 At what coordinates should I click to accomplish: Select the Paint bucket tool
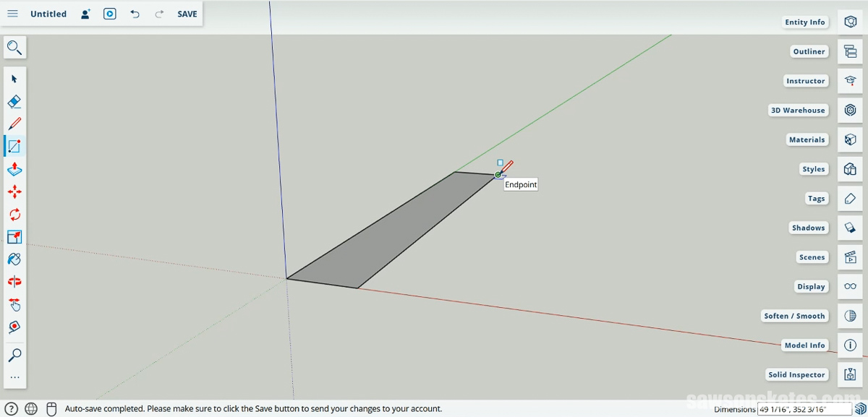point(14,259)
